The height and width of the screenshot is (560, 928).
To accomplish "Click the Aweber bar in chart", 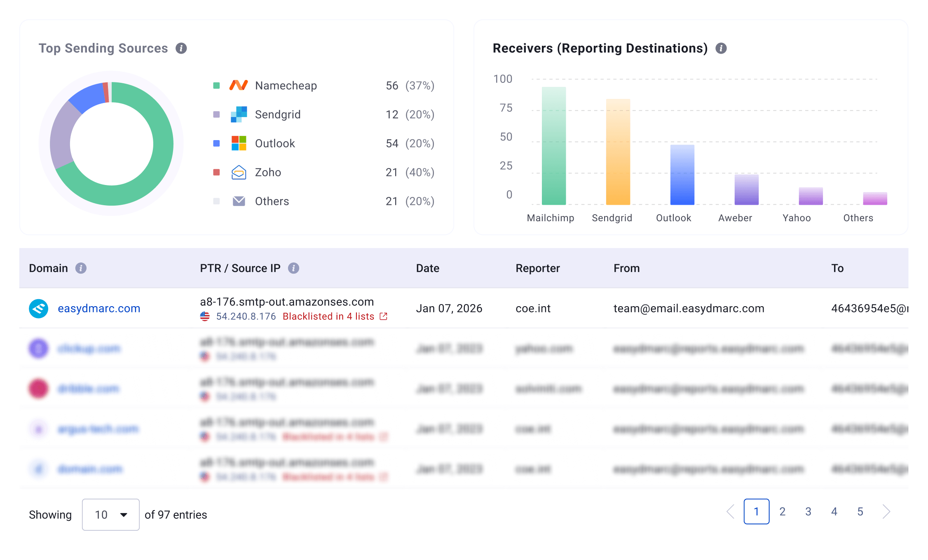I will (x=746, y=190).
